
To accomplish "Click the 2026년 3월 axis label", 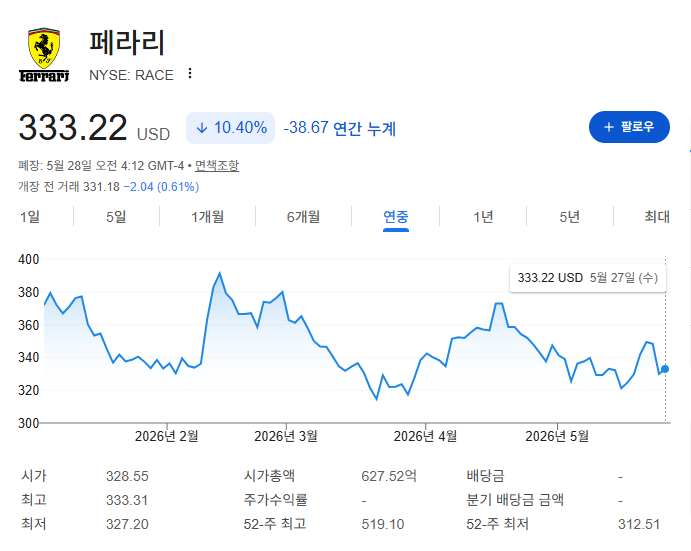I will [286, 436].
